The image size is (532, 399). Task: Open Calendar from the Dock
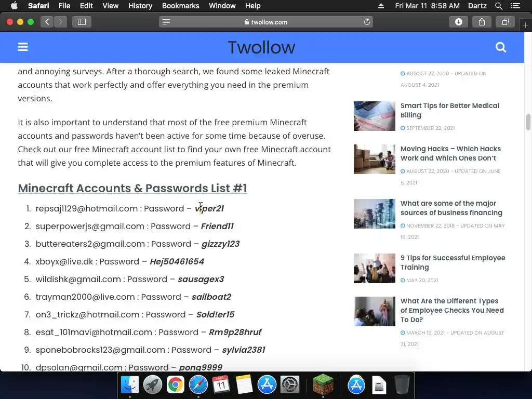(221, 385)
